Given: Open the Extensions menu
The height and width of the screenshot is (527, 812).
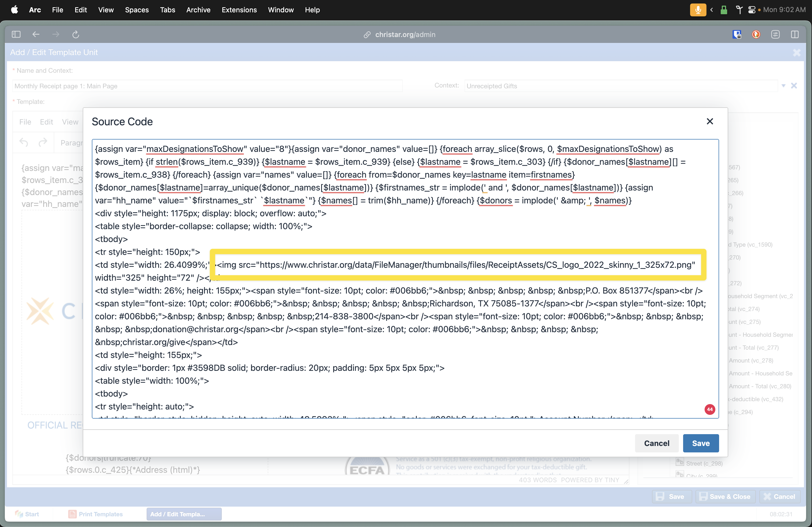Looking at the screenshot, I should pyautogui.click(x=239, y=10).
